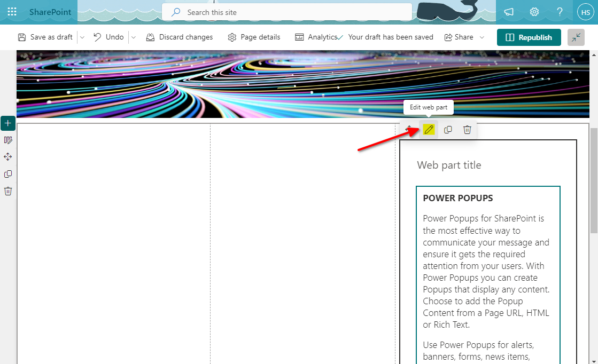This screenshot has width=598, height=364.
Task: Click Discard changes
Action: (x=180, y=37)
